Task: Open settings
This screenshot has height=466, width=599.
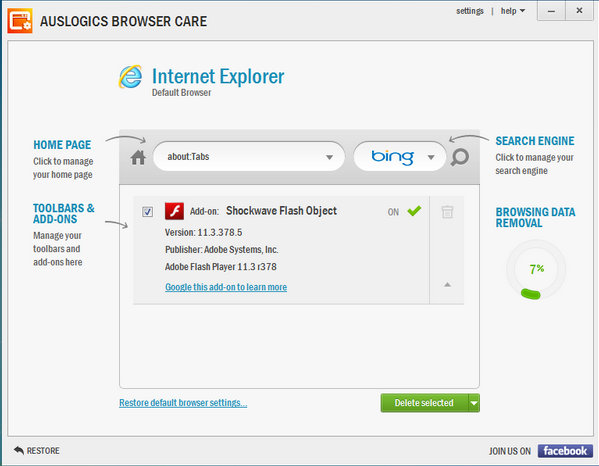Action: pos(469,11)
